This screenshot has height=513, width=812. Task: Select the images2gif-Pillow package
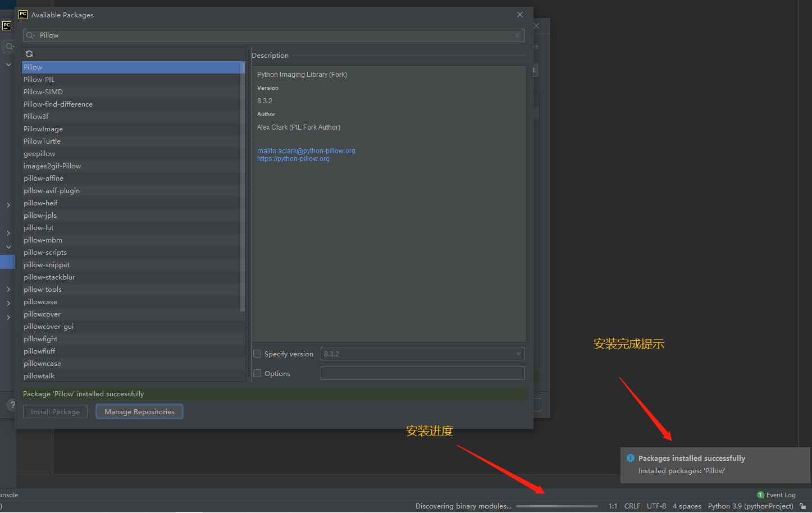point(131,166)
